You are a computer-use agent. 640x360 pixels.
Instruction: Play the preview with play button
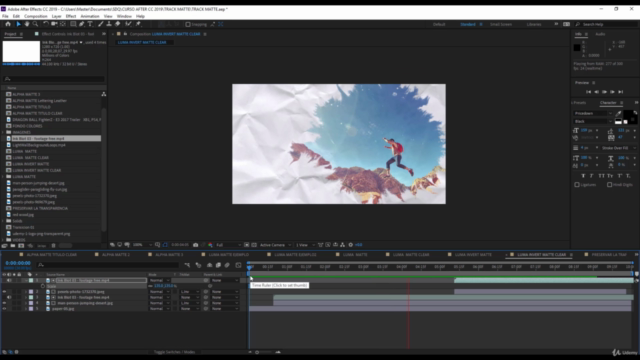[604, 92]
